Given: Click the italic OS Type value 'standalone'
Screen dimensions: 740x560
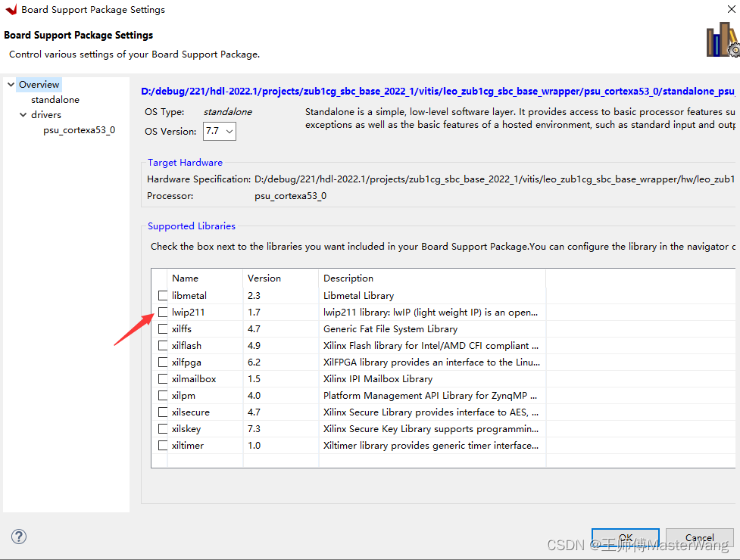Looking at the screenshot, I should (227, 112).
